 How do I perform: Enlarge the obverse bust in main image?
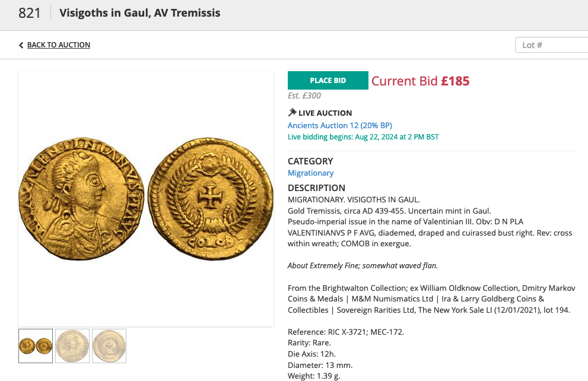tap(81, 199)
